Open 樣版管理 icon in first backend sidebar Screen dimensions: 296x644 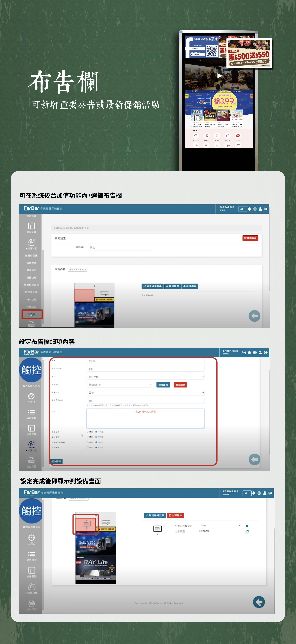(32, 226)
